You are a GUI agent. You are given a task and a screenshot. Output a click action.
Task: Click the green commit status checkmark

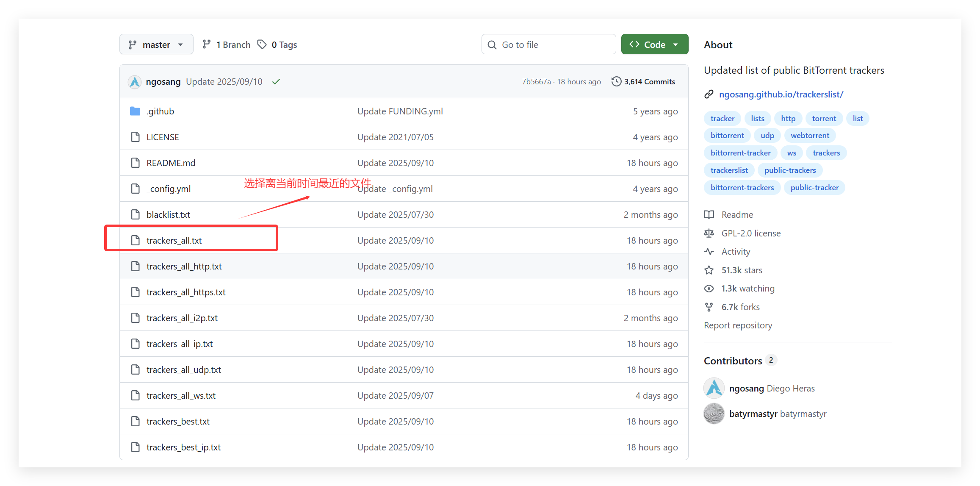click(276, 82)
